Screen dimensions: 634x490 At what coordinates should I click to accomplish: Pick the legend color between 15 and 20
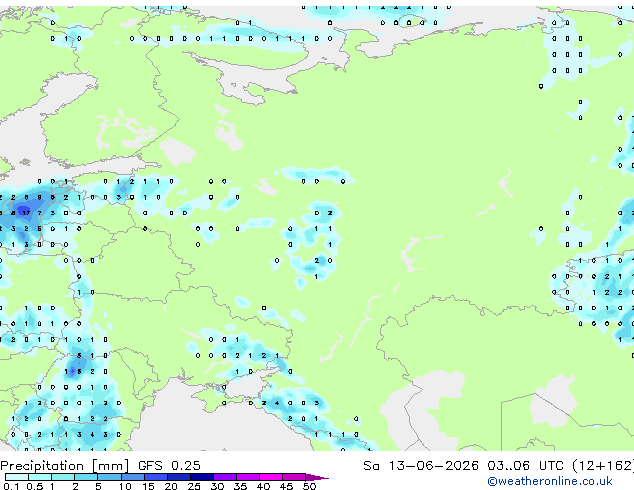(156, 477)
